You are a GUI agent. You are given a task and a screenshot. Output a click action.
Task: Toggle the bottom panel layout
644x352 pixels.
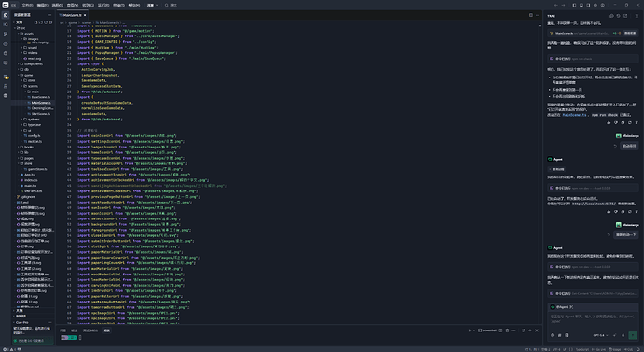(x=581, y=5)
